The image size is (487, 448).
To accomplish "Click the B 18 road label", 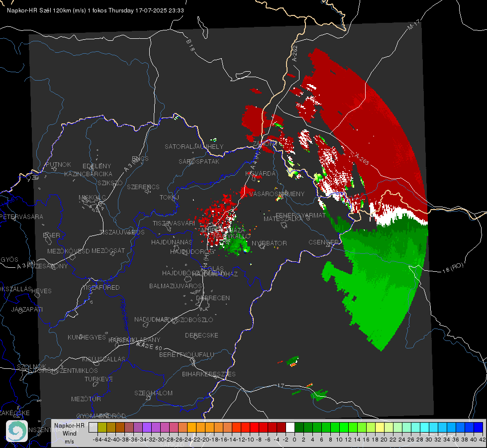I will (191, 45).
